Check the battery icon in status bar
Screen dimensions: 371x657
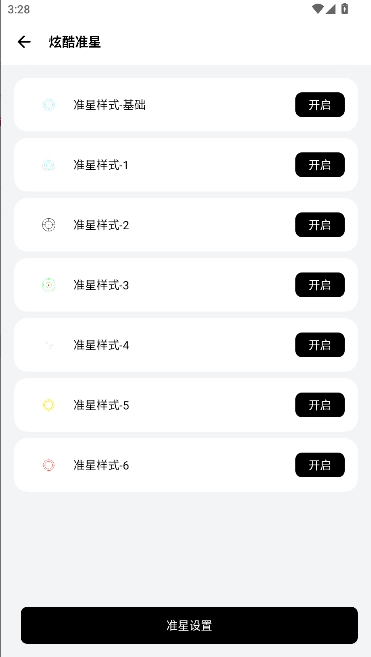click(345, 8)
